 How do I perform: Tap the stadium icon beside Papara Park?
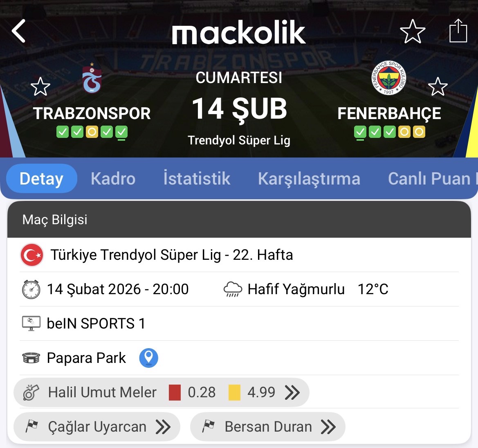click(x=31, y=358)
